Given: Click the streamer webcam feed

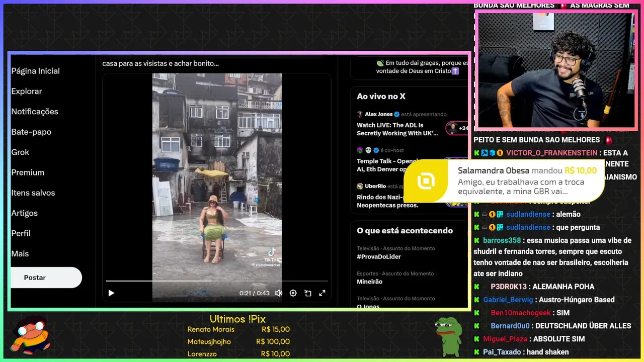Looking at the screenshot, I should pyautogui.click(x=556, y=70).
